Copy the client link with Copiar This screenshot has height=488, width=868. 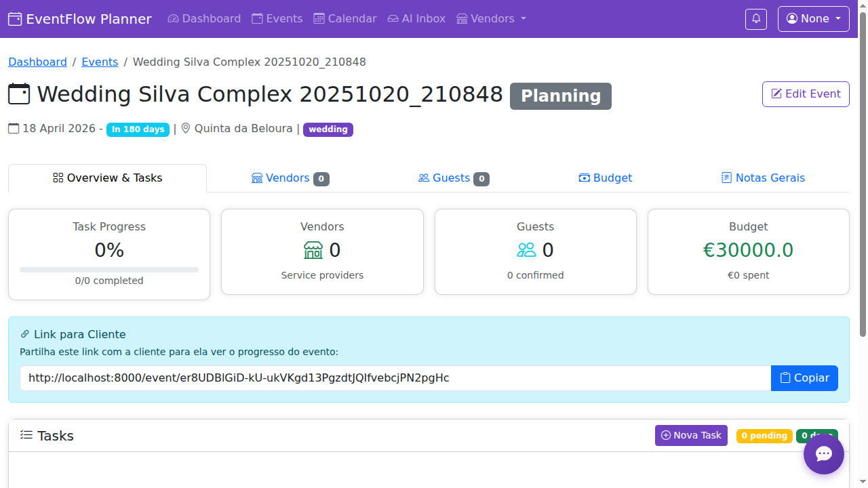[804, 378]
